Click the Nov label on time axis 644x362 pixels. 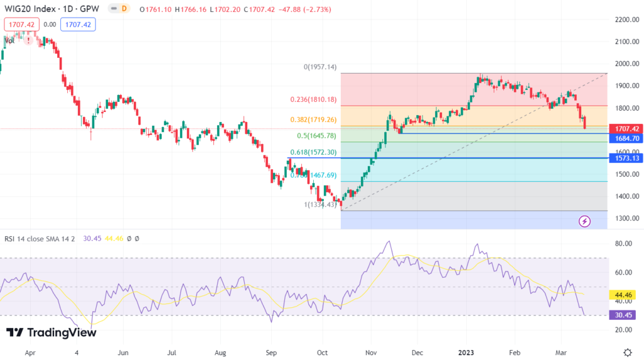pos(370,354)
